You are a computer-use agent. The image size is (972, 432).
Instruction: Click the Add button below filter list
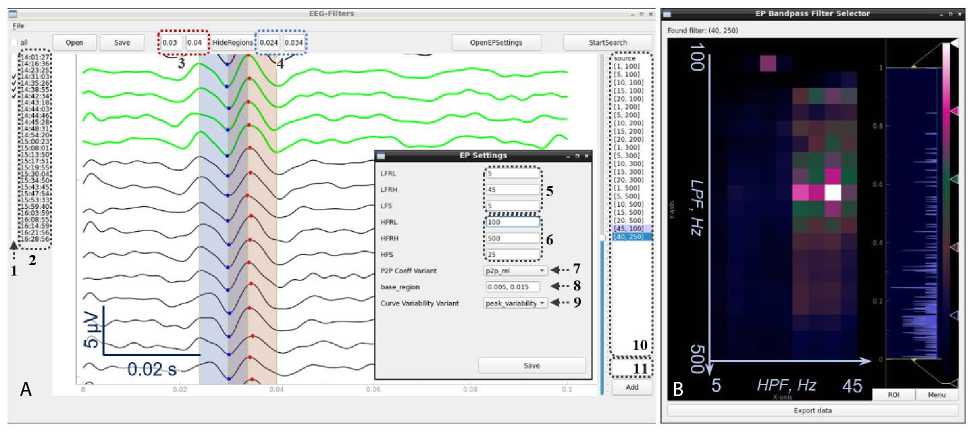coord(630,386)
